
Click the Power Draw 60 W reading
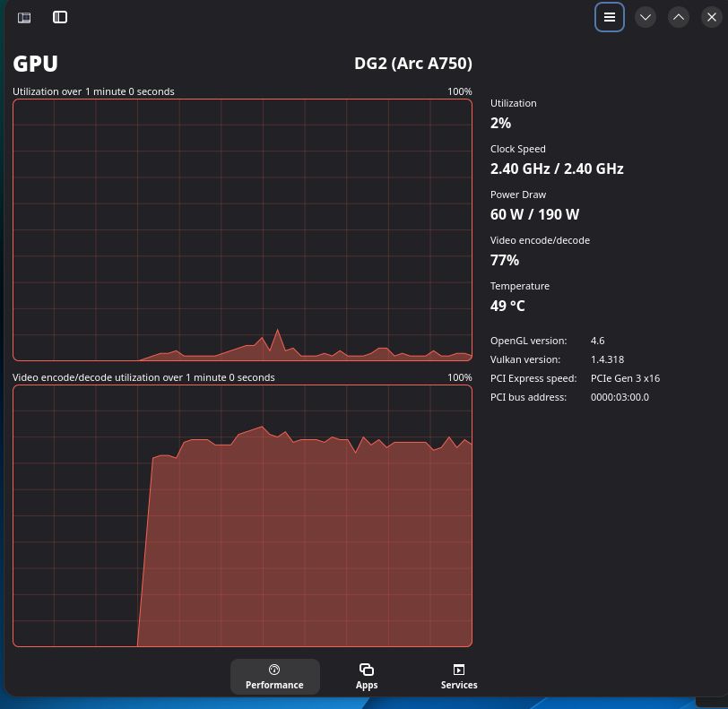coord(534,214)
